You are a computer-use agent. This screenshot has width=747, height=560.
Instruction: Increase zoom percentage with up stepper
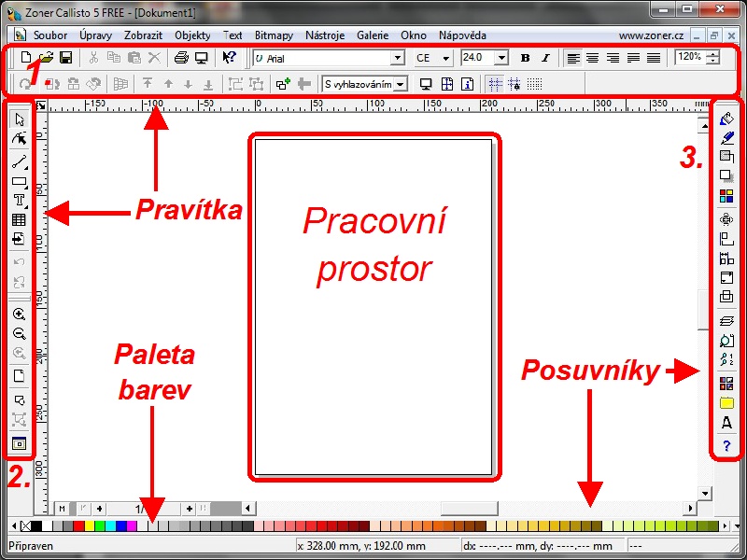pos(712,54)
